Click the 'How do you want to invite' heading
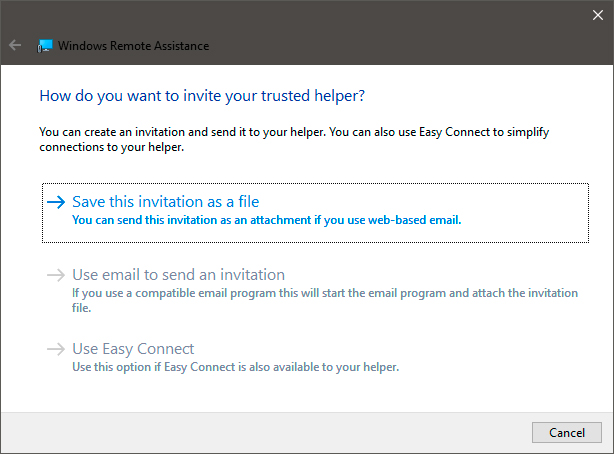 tap(202, 96)
